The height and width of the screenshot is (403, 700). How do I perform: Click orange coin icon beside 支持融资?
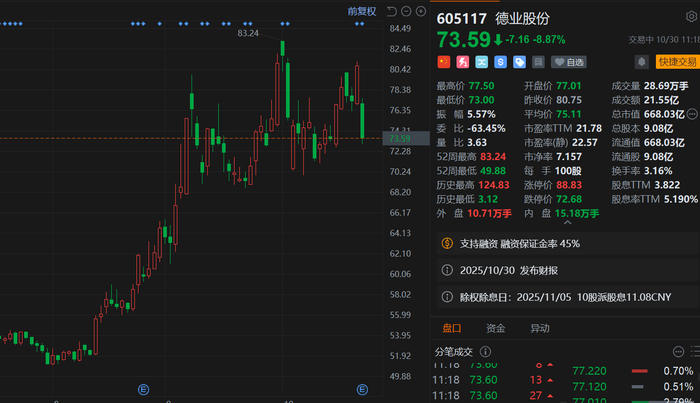click(x=447, y=243)
